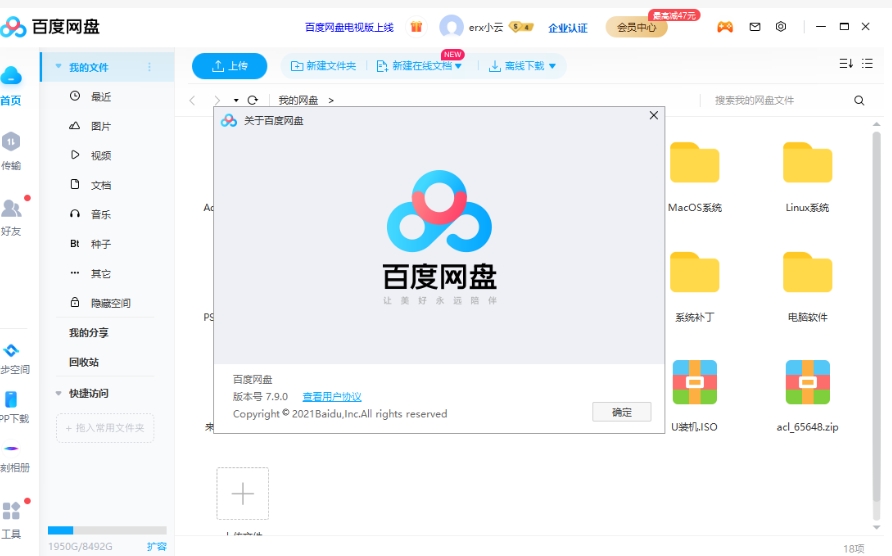
Task: Click 确定 in the about dialog
Action: click(622, 412)
